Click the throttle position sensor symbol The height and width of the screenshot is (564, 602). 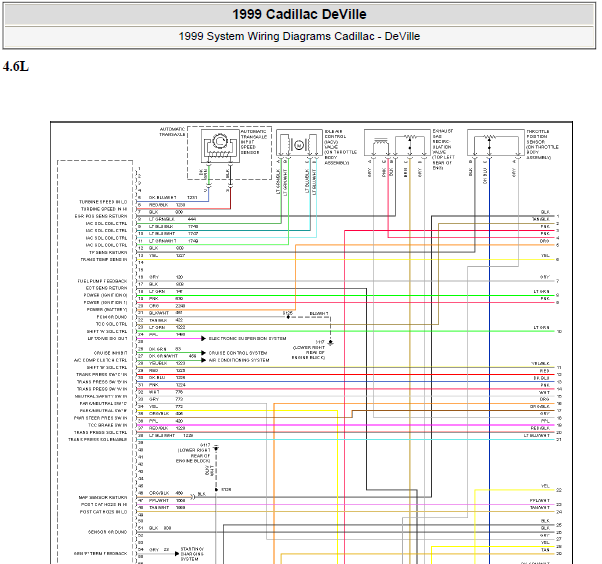496,142
